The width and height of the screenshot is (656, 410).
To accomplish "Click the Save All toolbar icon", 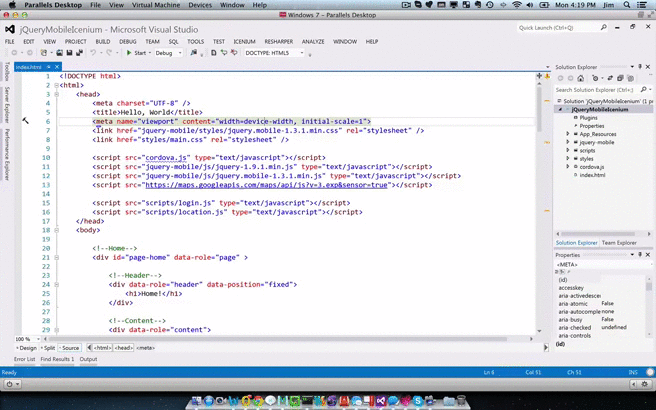I will click(x=79, y=53).
